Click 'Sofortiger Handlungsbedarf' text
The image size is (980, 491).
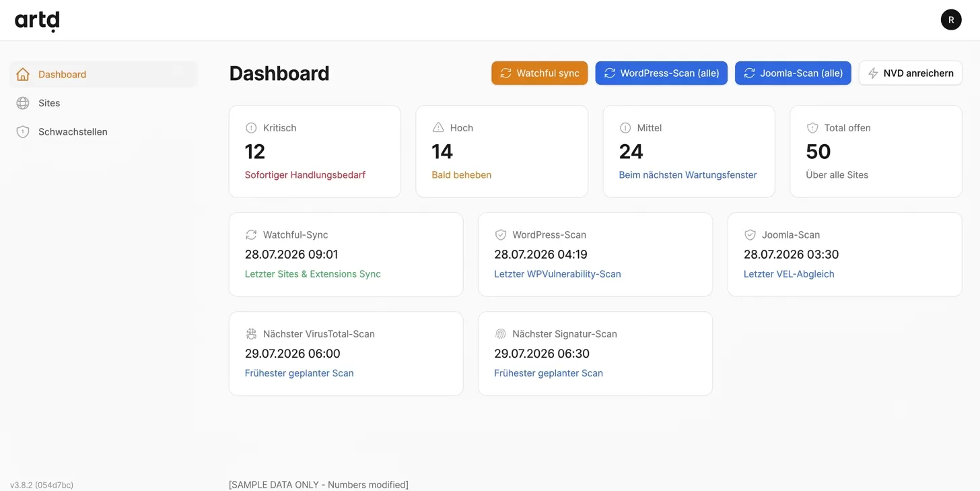point(305,174)
